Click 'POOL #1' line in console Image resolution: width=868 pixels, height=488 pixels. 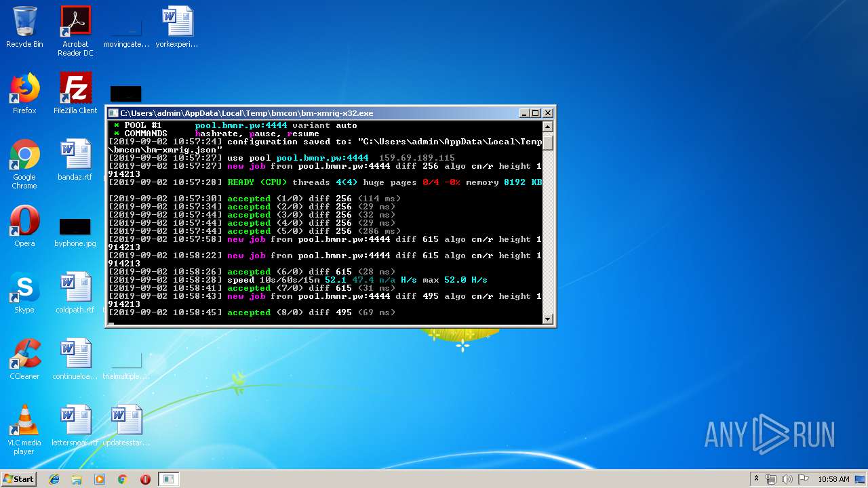(235, 125)
